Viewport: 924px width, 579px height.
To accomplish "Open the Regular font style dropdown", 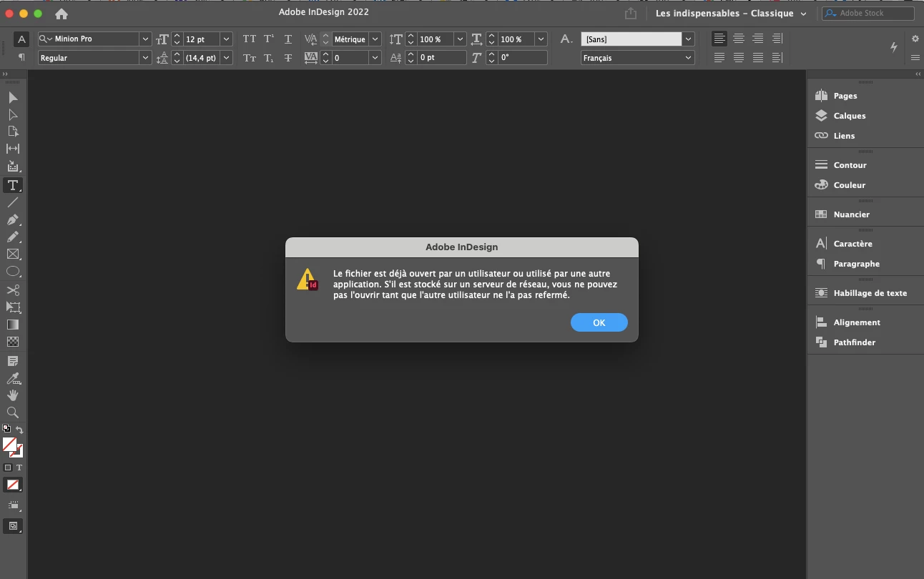I will point(145,58).
